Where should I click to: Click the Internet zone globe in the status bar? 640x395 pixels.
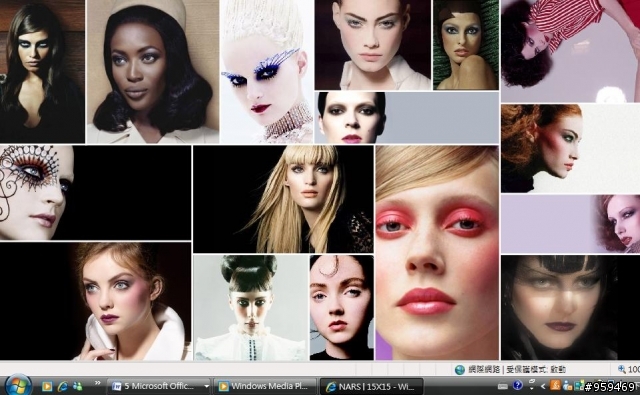pos(460,370)
